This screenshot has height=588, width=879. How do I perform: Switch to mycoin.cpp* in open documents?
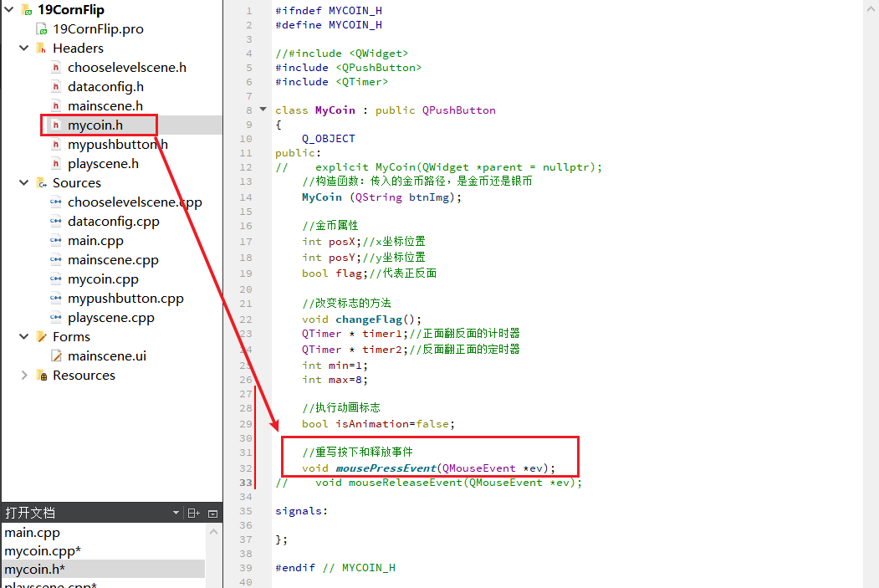click(43, 551)
